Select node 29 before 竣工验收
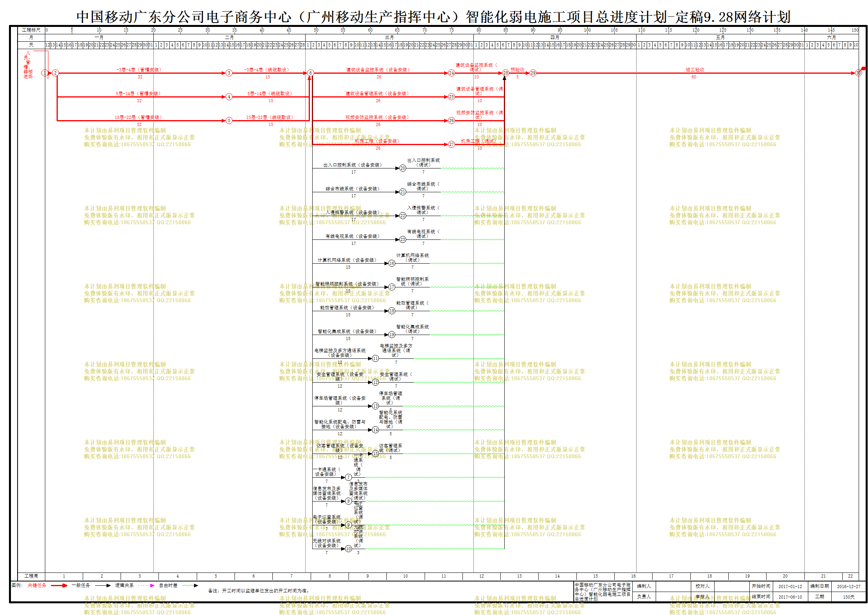This screenshot has width=868, height=615. pos(533,73)
